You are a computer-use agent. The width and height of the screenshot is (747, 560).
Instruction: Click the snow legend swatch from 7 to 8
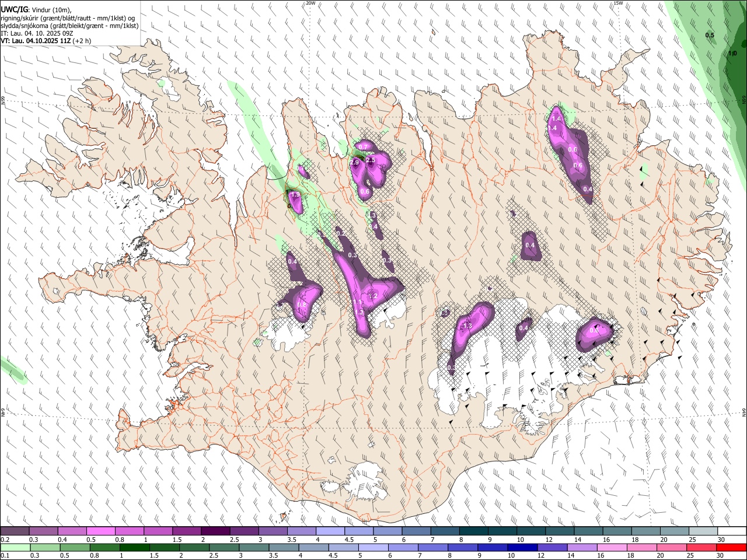click(x=445, y=531)
